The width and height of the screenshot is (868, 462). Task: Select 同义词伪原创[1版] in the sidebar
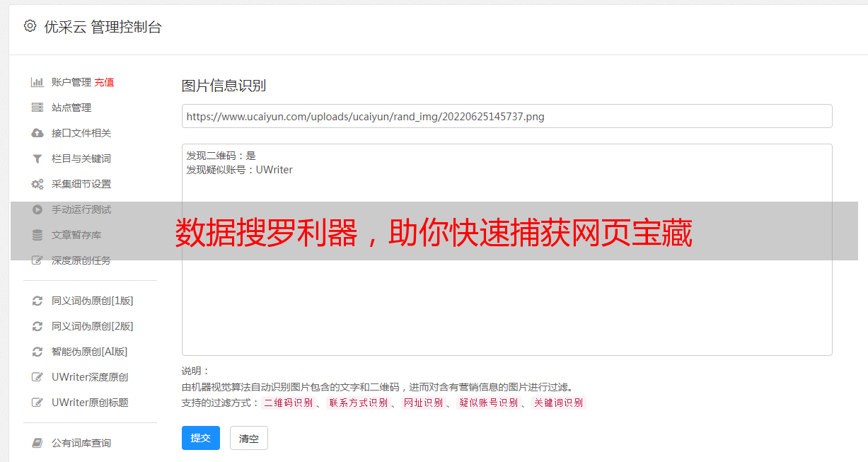[x=93, y=301]
